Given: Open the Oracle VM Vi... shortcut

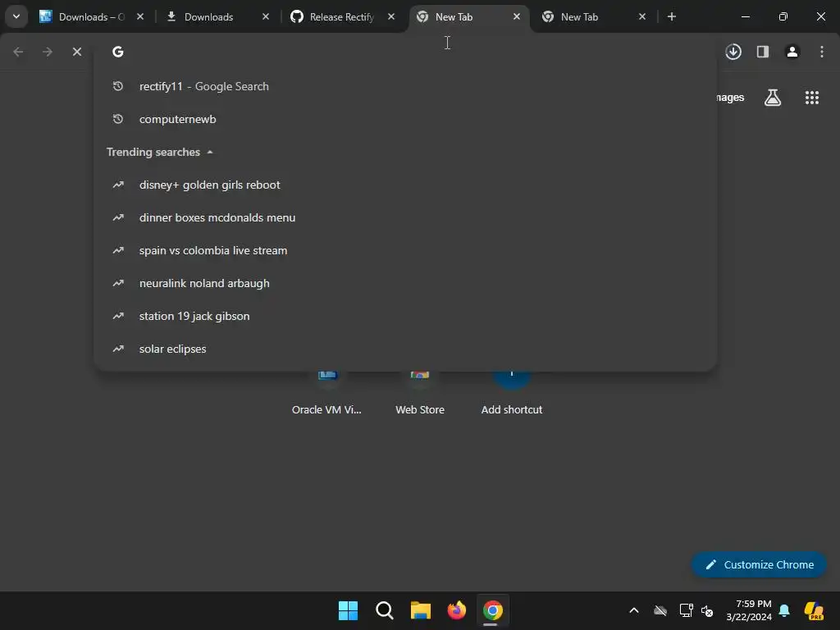Looking at the screenshot, I should (326, 394).
